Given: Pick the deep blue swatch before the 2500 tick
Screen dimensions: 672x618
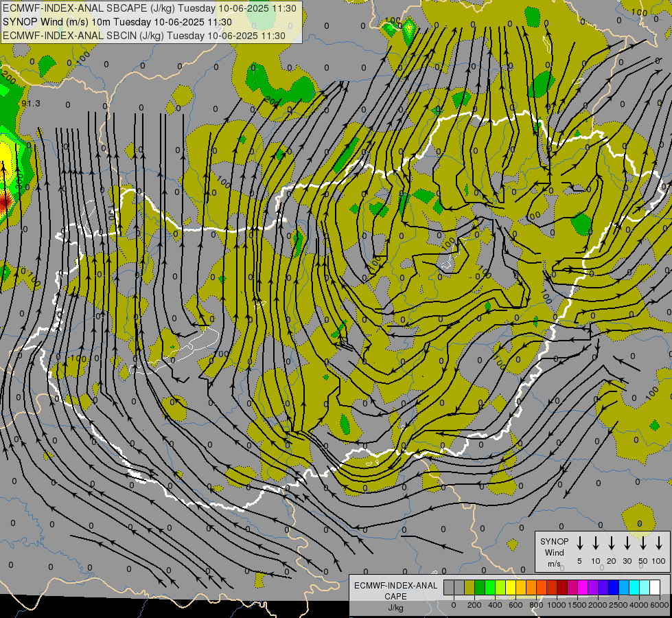Looking at the screenshot, I should click(x=614, y=588).
